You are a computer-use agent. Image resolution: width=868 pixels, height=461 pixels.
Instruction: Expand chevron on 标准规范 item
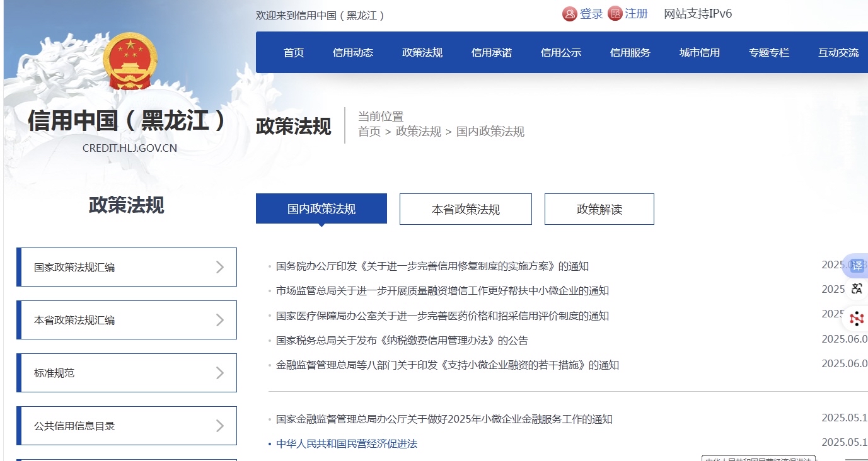tap(220, 373)
